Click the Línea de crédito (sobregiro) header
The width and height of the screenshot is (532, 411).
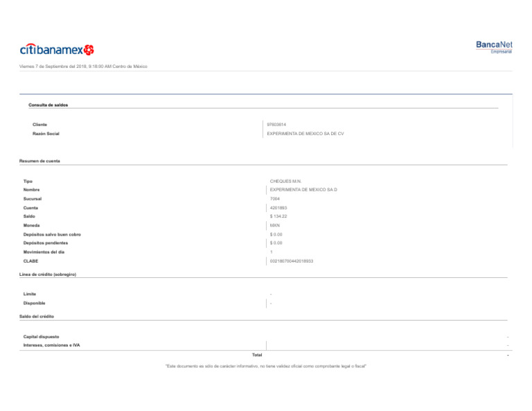pyautogui.click(x=48, y=274)
